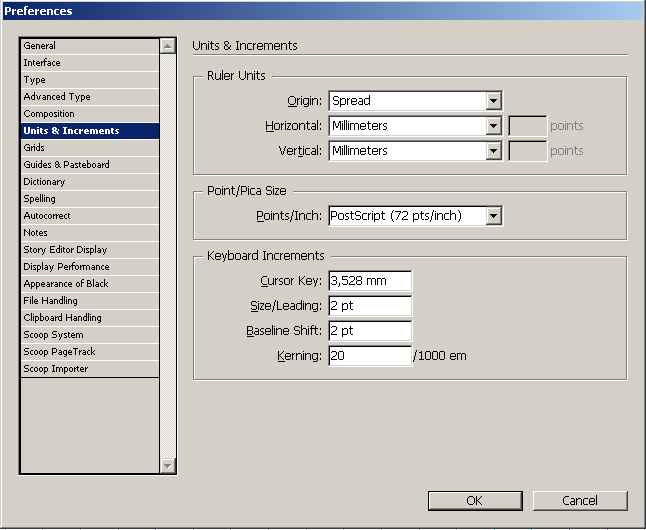Open Dictionary preferences
The width and height of the screenshot is (646, 530).
[x=90, y=182]
